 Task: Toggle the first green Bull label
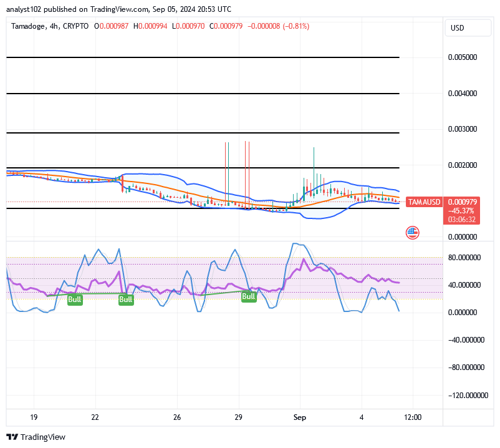coord(75,299)
